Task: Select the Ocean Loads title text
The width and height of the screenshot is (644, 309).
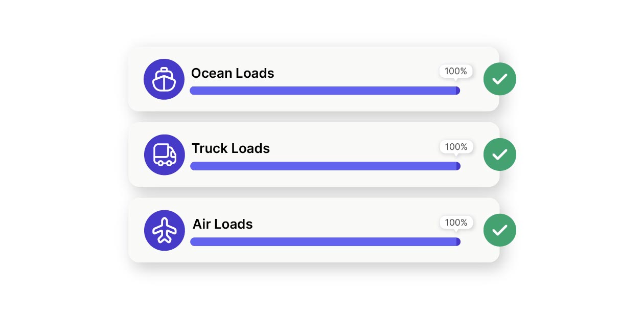Action: tap(233, 73)
